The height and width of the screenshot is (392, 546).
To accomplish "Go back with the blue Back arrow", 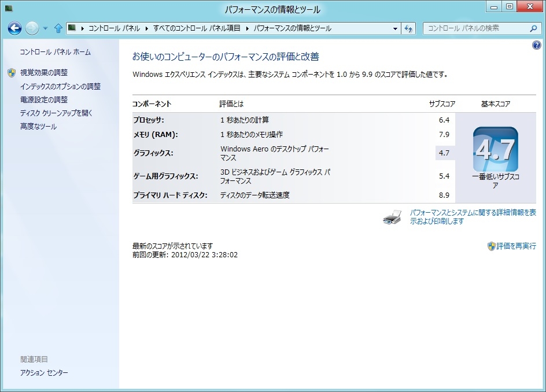I will 14,28.
